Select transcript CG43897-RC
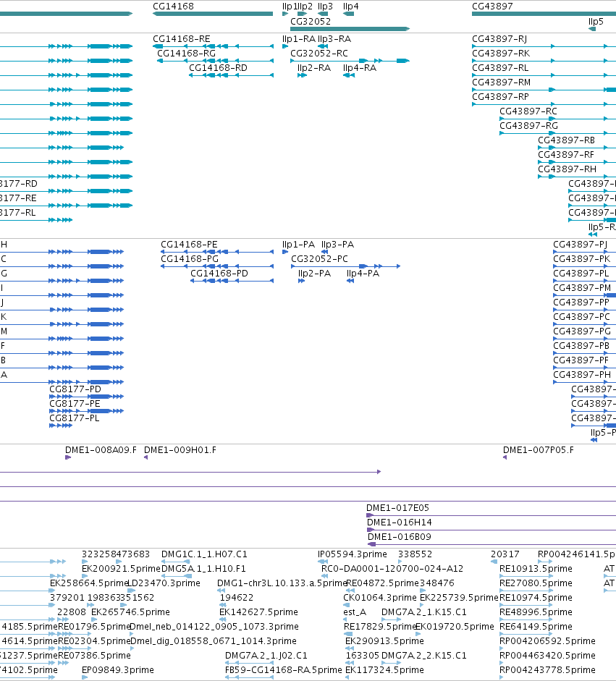This screenshot has width=616, height=681. point(558,119)
